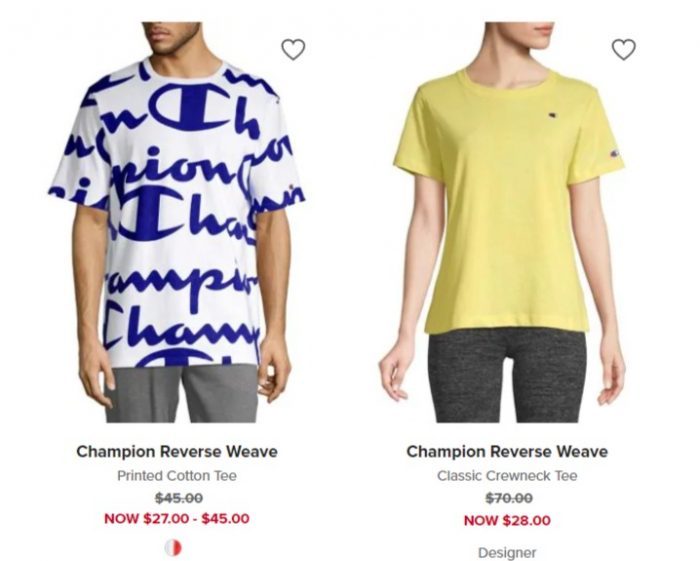Favorite the Printed Cotton Tee with heart icon
This screenshot has width=700, height=561.
click(293, 49)
